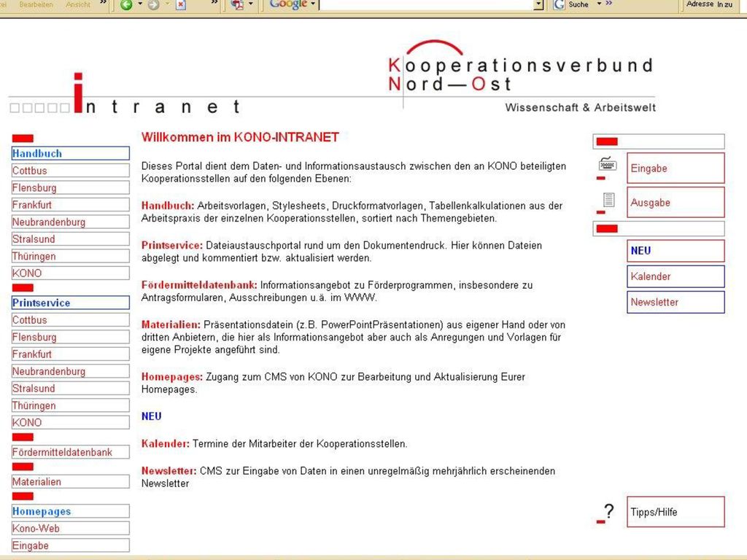This screenshot has width=747, height=560.
Task: Open Kalender in the right panel
Action: (676, 276)
